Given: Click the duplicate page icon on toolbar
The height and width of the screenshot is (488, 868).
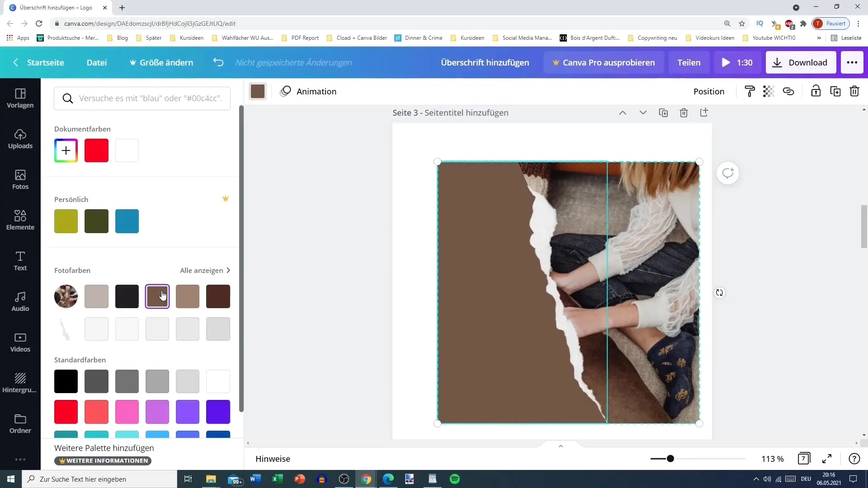Looking at the screenshot, I should 663,113.
